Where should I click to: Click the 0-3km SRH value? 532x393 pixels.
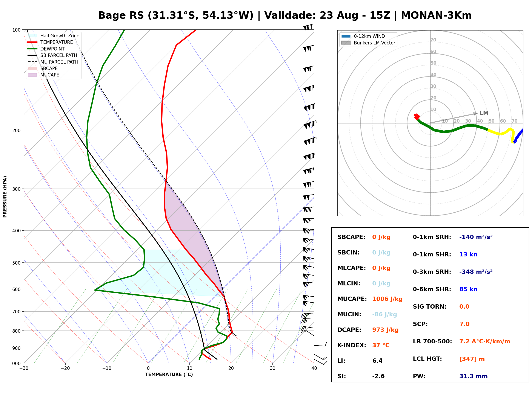click(476, 272)
